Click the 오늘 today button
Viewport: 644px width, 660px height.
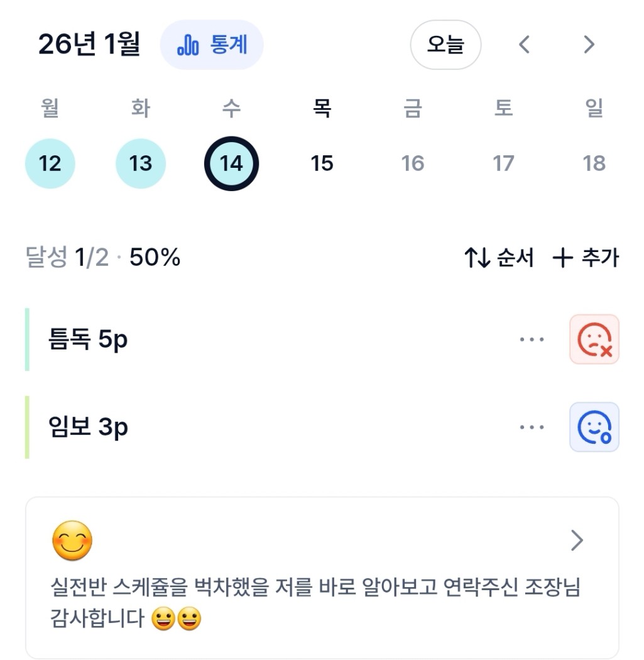click(445, 45)
